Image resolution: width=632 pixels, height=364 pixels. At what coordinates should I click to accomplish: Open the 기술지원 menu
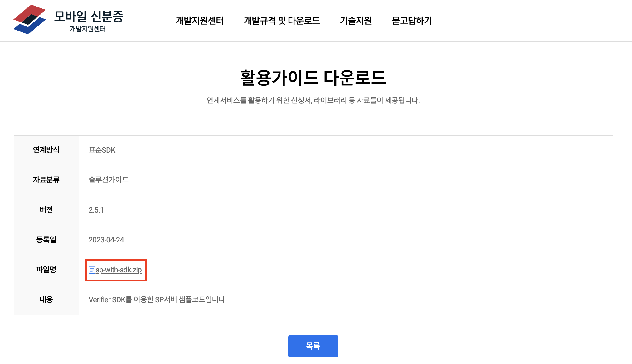coord(356,21)
